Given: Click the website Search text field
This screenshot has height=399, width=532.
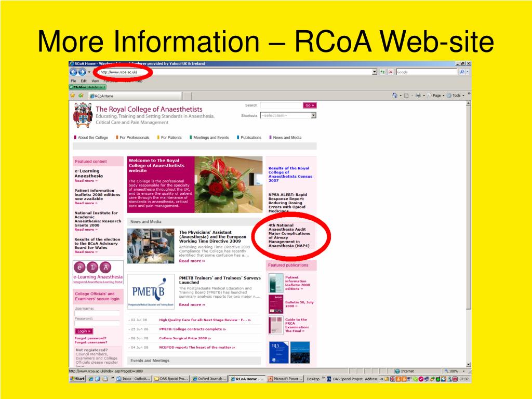Looking at the screenshot, I should click(x=281, y=105).
